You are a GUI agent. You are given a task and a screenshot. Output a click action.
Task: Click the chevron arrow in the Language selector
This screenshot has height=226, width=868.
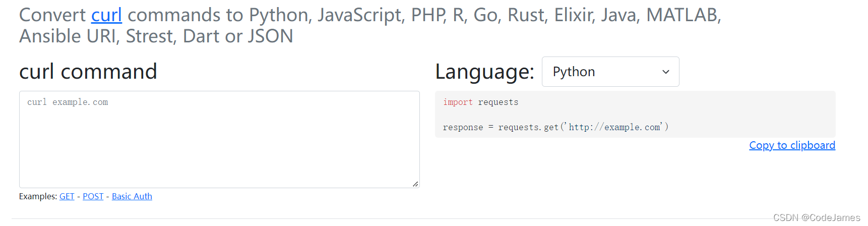tap(665, 72)
